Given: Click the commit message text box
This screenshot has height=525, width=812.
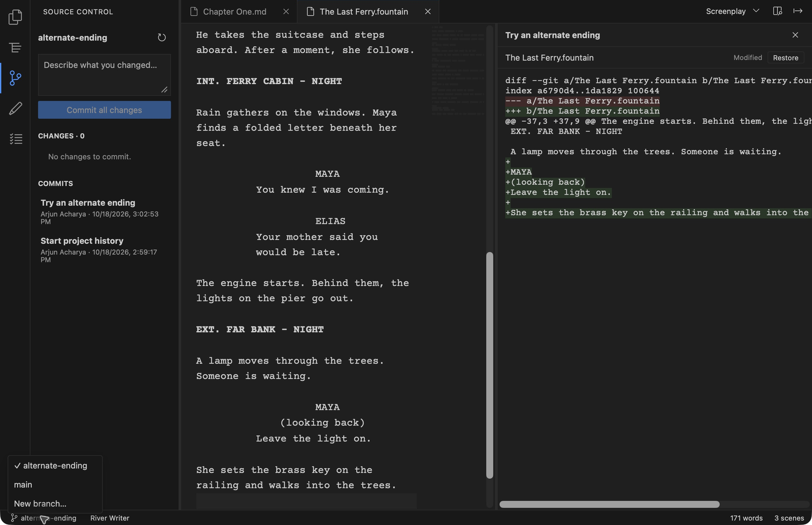Looking at the screenshot, I should coord(105,75).
